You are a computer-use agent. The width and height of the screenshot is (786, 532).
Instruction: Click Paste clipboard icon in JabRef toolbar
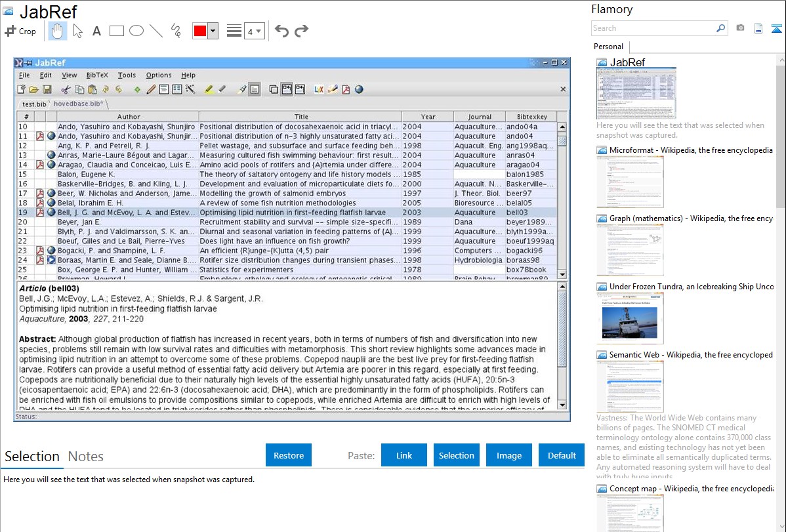pos(93,89)
